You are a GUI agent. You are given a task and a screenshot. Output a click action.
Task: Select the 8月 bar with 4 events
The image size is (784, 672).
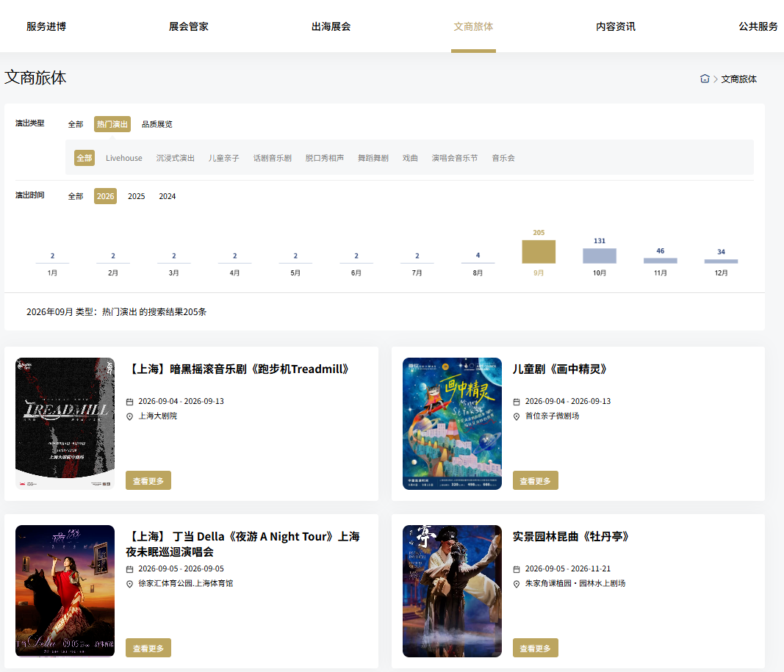pyautogui.click(x=478, y=264)
